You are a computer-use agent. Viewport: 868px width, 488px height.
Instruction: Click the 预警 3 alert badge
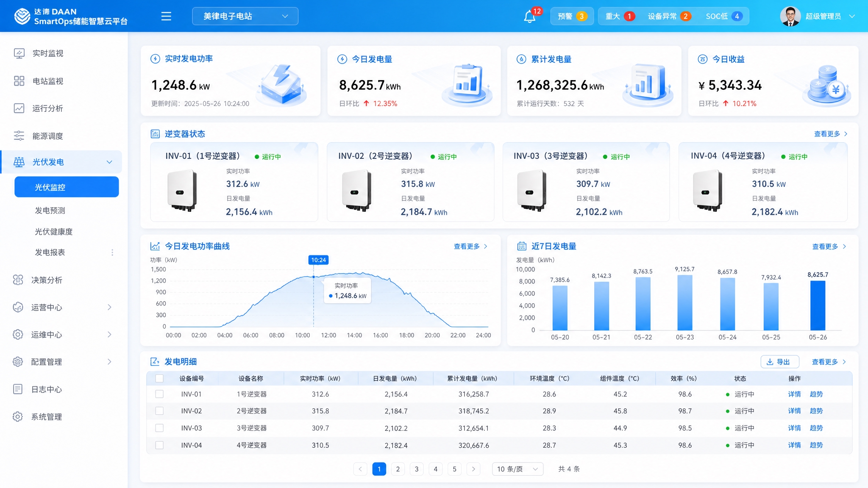[572, 16]
